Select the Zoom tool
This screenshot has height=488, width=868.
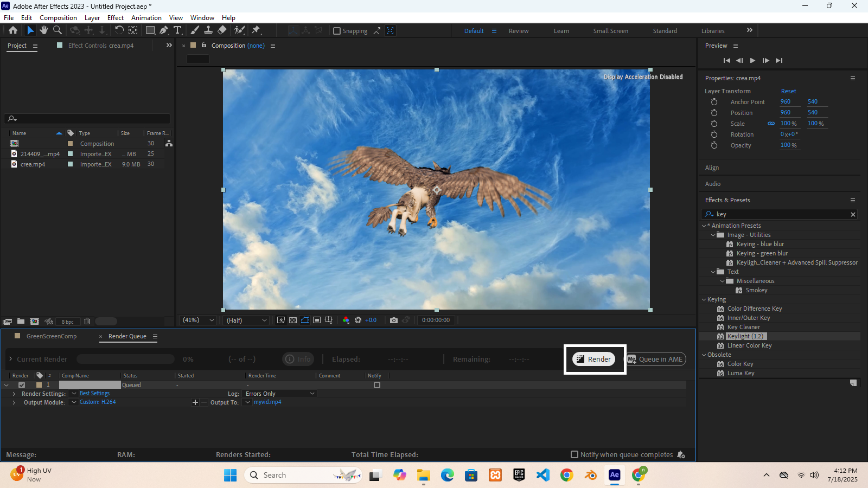(57, 30)
